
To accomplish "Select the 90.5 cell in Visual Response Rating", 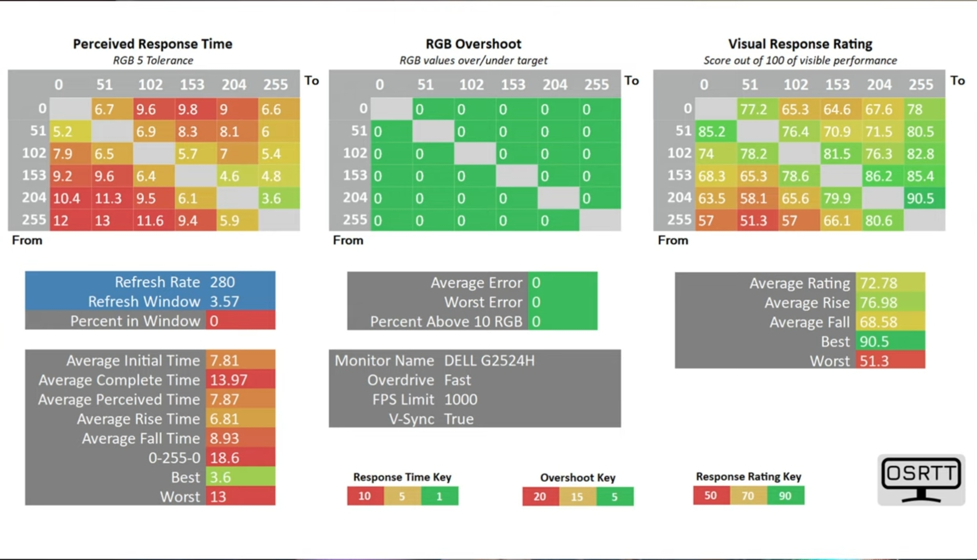I will pos(925,198).
